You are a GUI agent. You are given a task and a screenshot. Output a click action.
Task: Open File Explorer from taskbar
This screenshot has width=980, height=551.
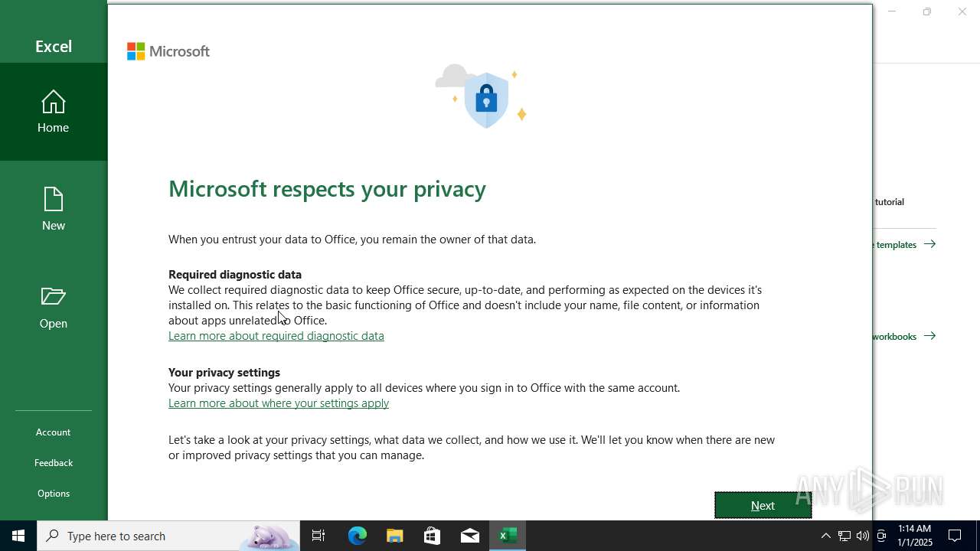coord(394,536)
